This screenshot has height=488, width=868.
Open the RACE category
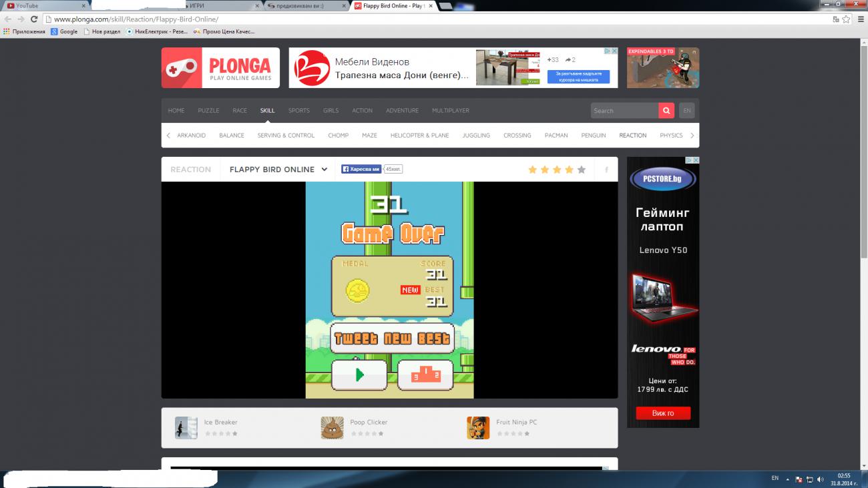[x=240, y=111]
